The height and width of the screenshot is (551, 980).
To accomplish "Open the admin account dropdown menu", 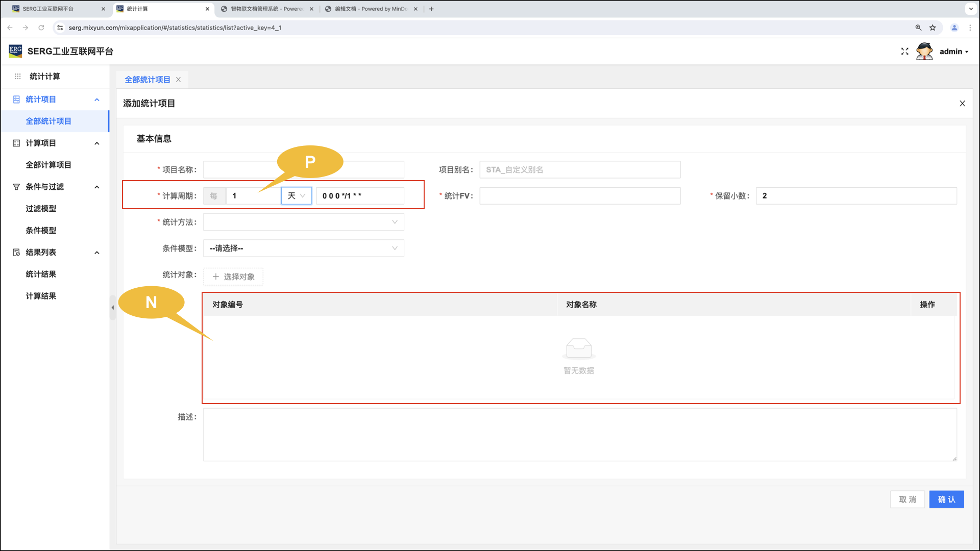I will click(x=953, y=52).
